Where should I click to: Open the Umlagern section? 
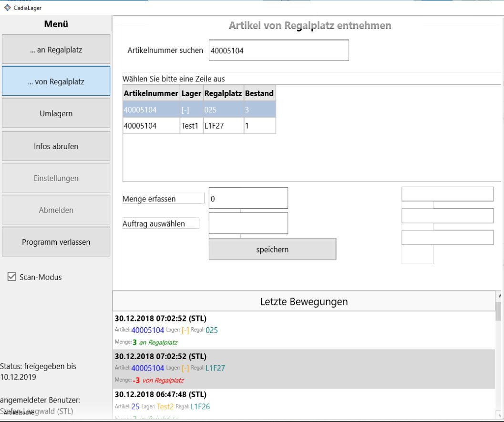click(x=56, y=114)
